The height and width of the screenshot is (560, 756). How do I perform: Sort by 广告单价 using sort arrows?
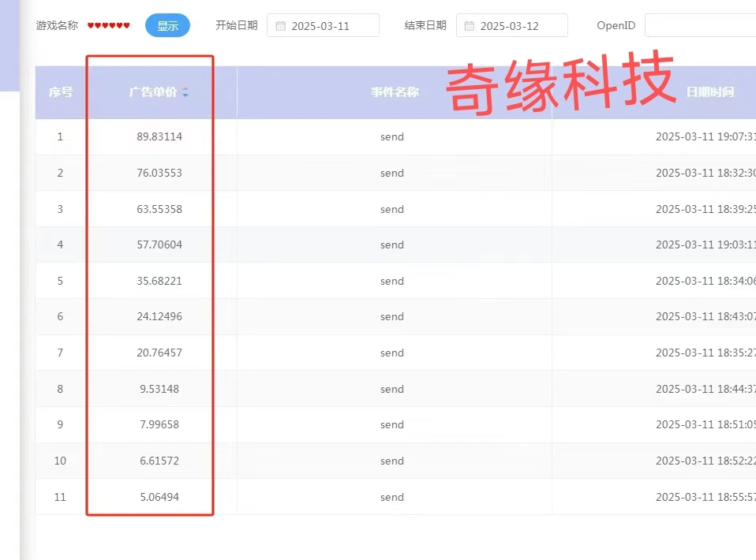(185, 92)
